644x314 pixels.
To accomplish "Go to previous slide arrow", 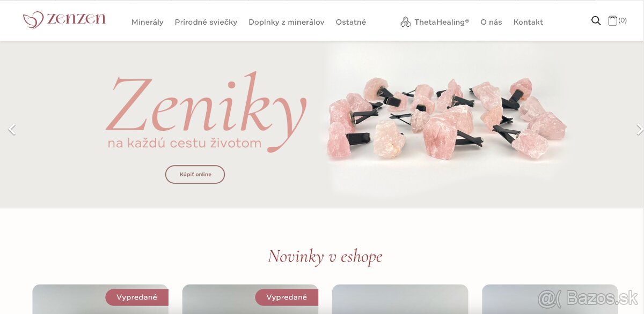I will (x=12, y=129).
